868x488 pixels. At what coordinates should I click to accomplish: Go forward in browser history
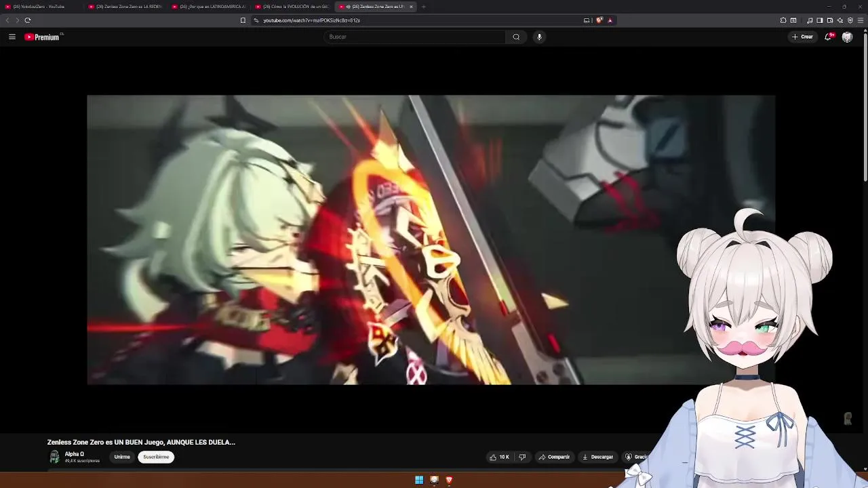click(18, 20)
